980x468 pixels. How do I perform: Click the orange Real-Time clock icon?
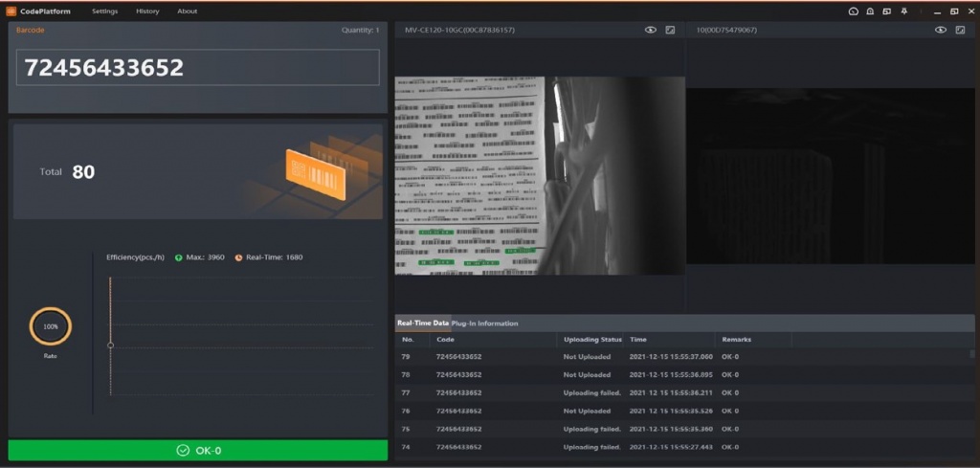(x=238, y=257)
